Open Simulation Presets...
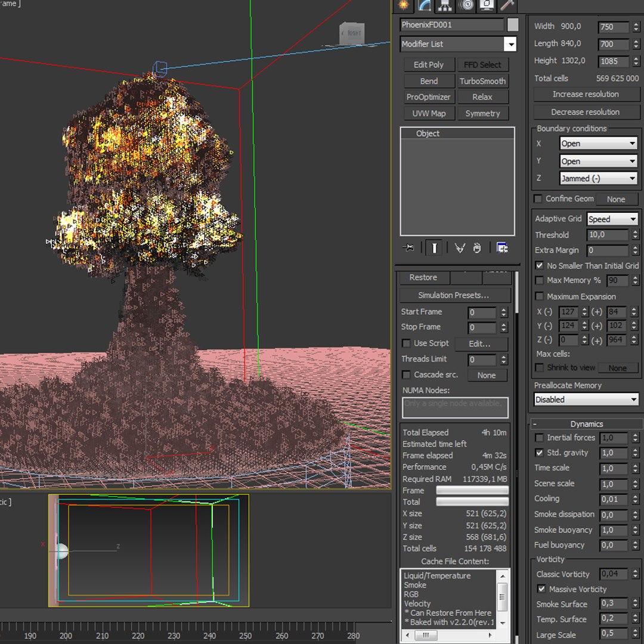This screenshot has width=644, height=644. point(454,295)
